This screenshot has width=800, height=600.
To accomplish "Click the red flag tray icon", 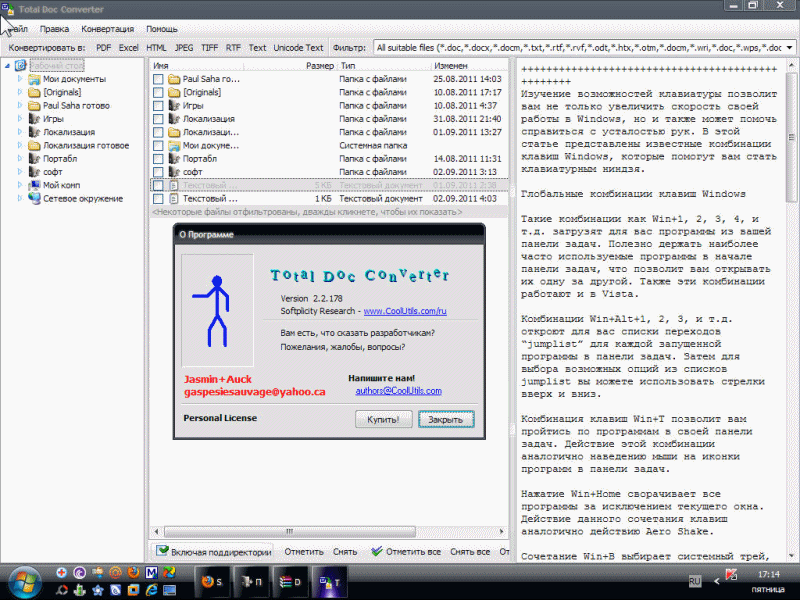I will pyautogui.click(x=732, y=575).
